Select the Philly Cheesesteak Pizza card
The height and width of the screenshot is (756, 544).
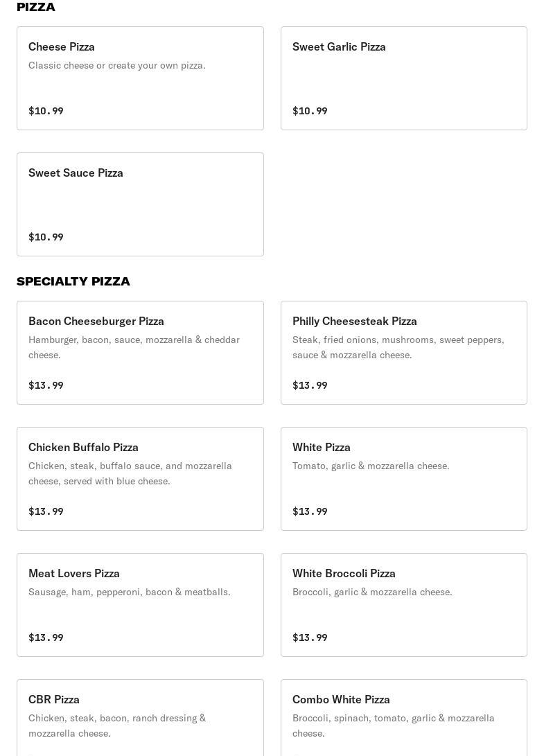(403, 352)
